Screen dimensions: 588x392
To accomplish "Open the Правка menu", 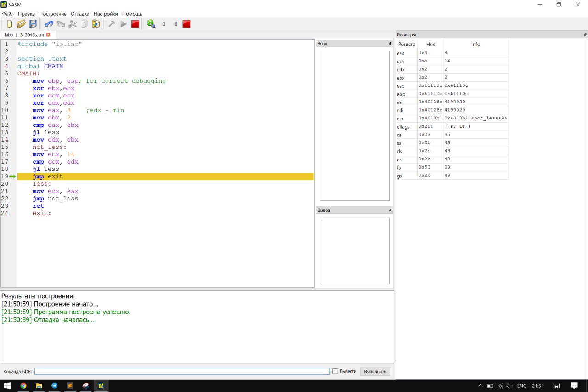I will click(x=27, y=14).
